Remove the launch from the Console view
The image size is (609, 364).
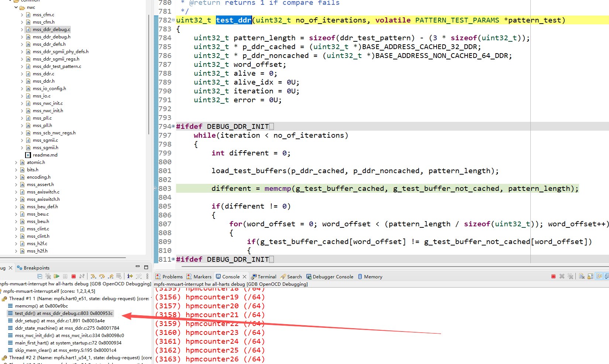pyautogui.click(x=562, y=276)
